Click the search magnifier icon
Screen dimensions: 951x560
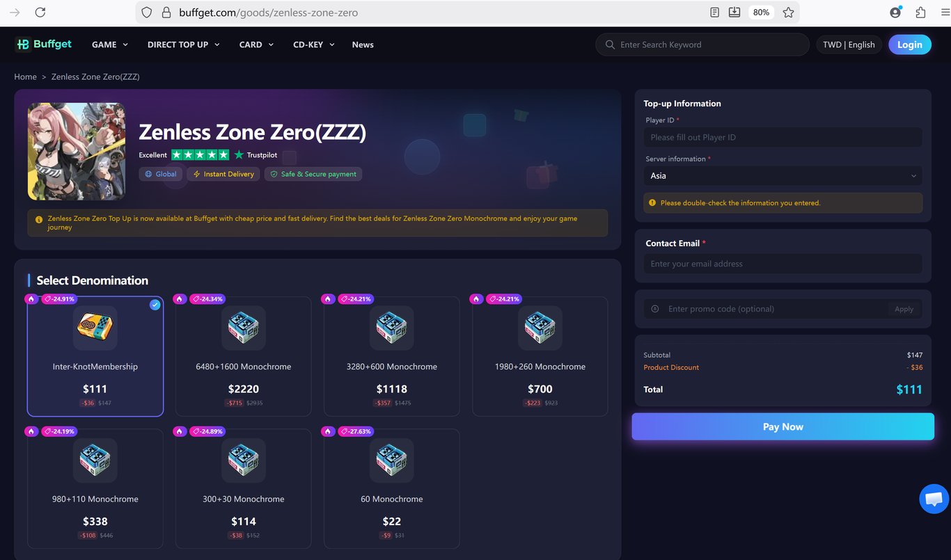click(x=610, y=45)
